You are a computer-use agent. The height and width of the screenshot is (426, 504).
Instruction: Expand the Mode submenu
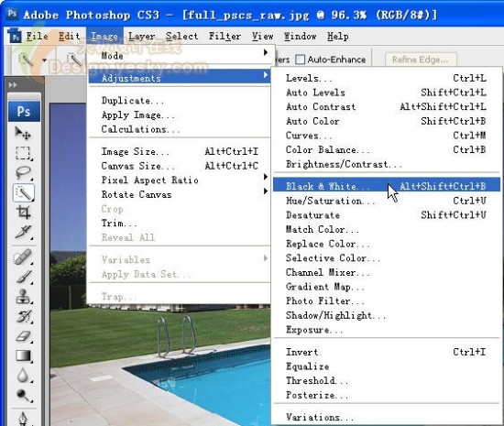[179, 55]
